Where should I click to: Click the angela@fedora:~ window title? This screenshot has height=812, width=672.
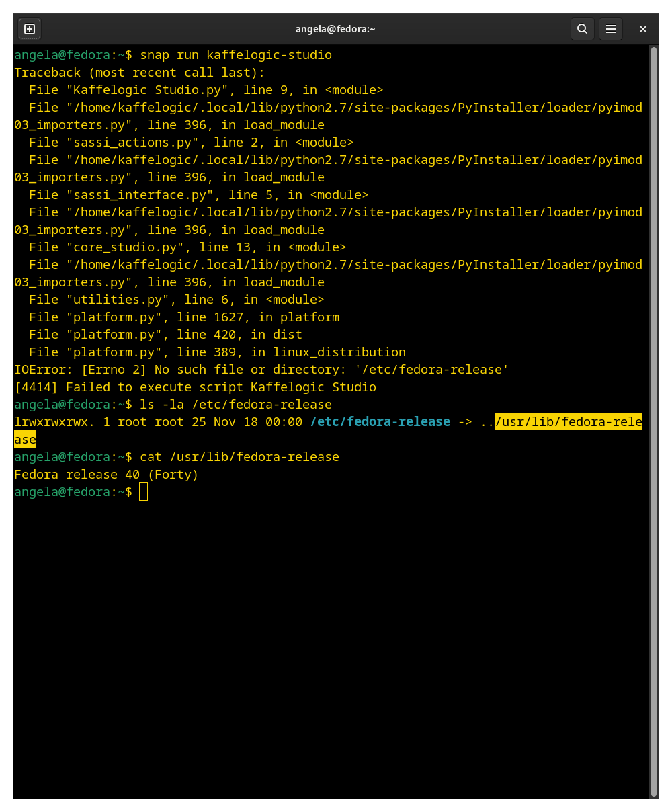point(335,29)
